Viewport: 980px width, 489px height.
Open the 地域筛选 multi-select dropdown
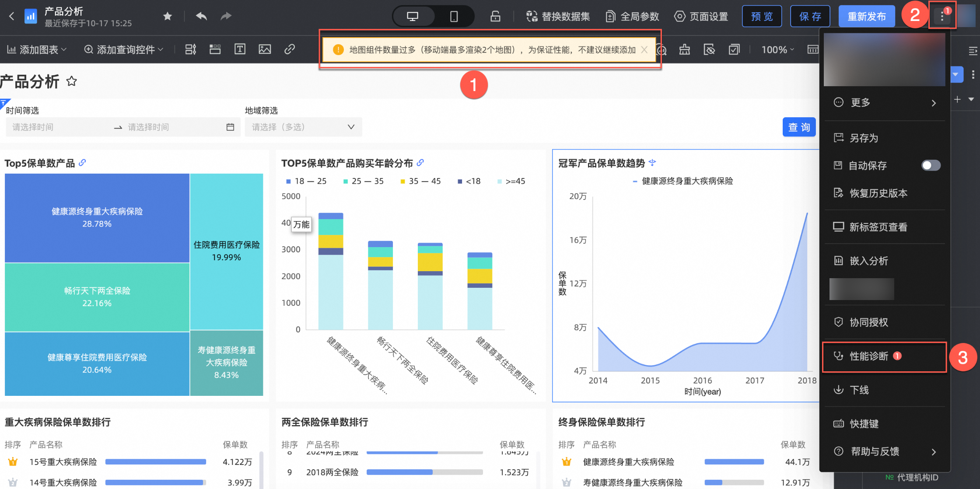[303, 127]
